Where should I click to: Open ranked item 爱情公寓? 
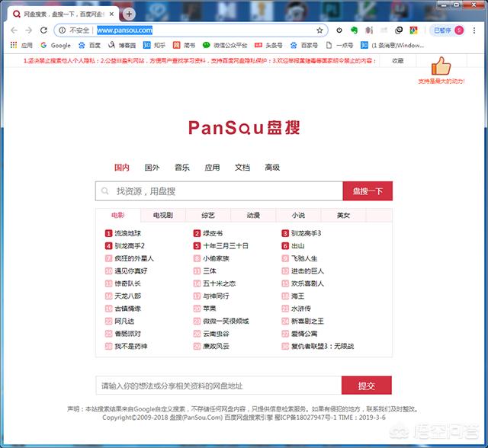click(304, 334)
